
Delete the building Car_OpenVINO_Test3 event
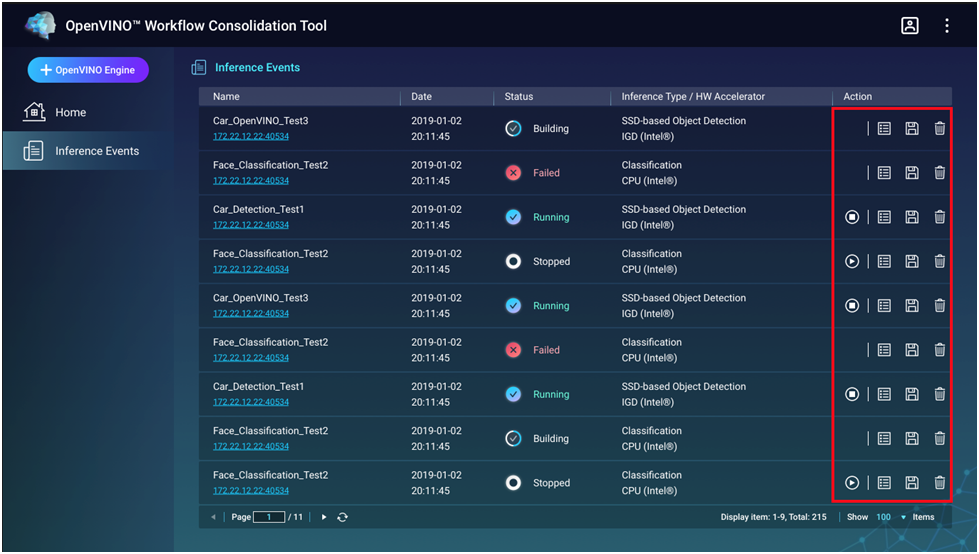point(939,128)
